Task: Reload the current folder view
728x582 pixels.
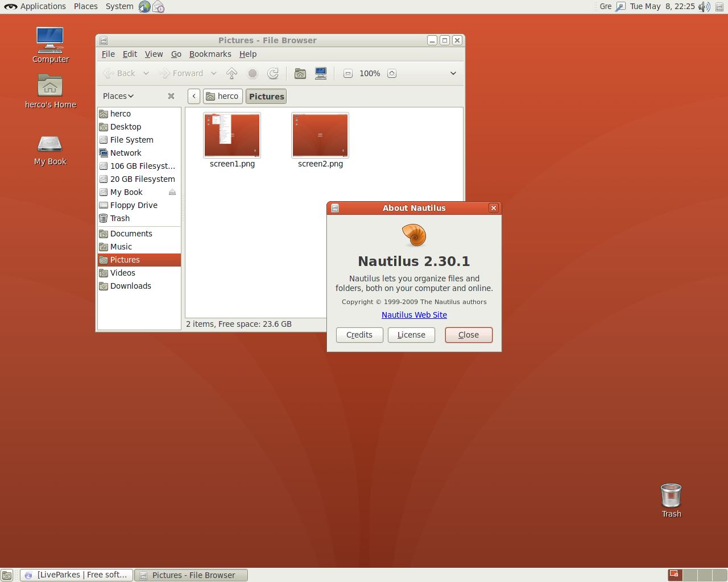Action: [273, 73]
